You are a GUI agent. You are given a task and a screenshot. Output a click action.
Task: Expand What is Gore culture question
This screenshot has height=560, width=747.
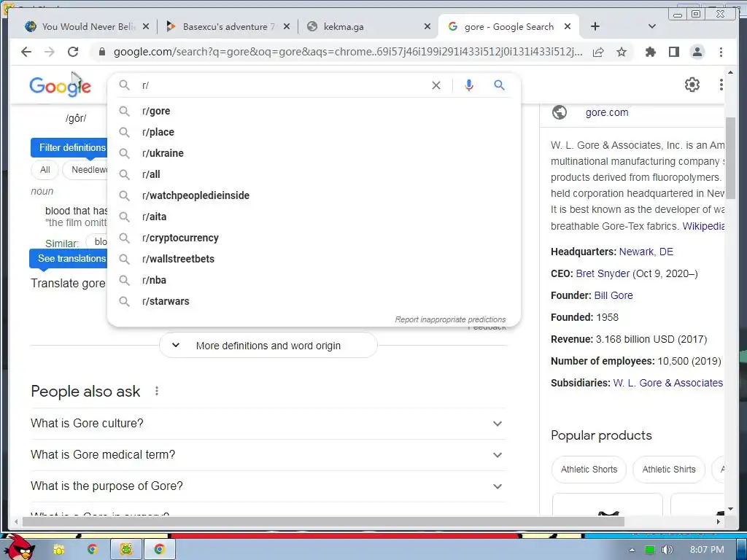click(x=267, y=424)
